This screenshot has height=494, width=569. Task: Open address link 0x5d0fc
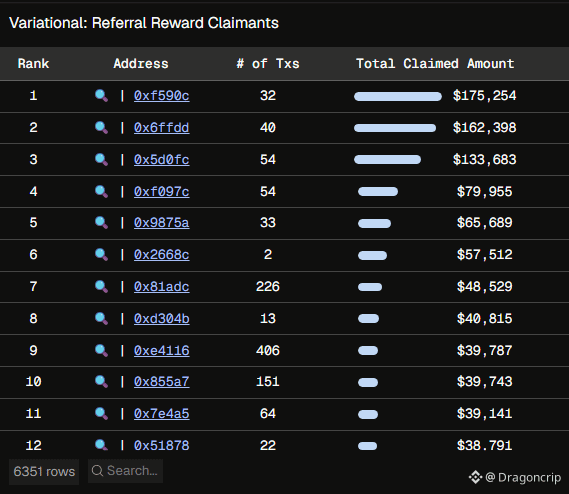pyautogui.click(x=161, y=160)
